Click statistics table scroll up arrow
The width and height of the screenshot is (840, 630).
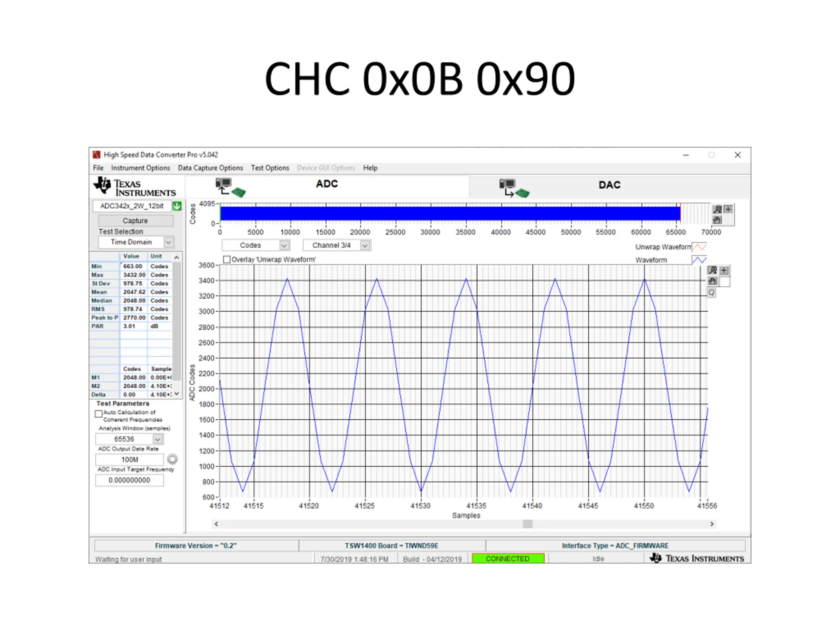(x=177, y=258)
